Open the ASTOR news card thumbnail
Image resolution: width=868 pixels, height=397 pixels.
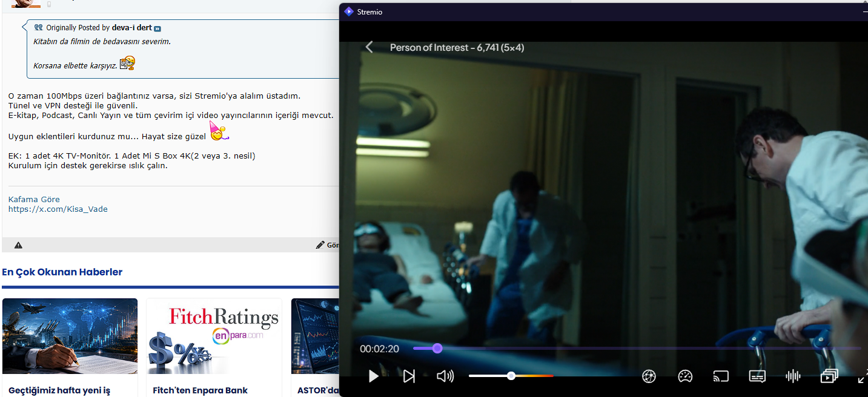click(315, 336)
